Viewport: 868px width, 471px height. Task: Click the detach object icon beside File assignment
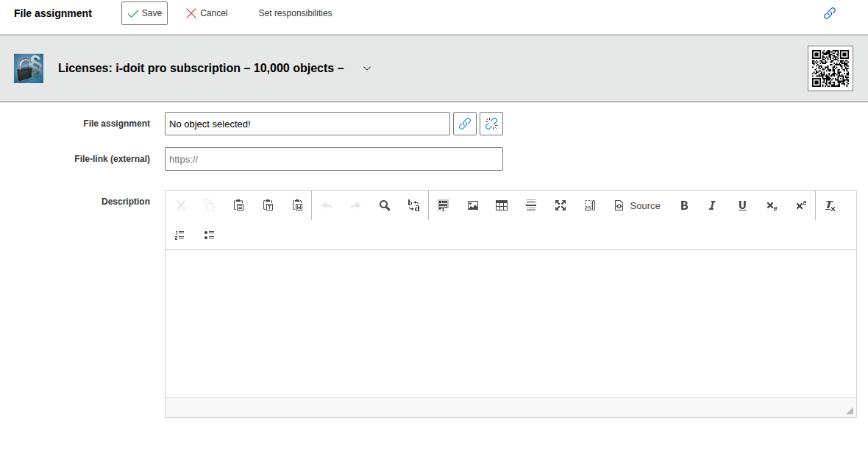[x=491, y=124]
